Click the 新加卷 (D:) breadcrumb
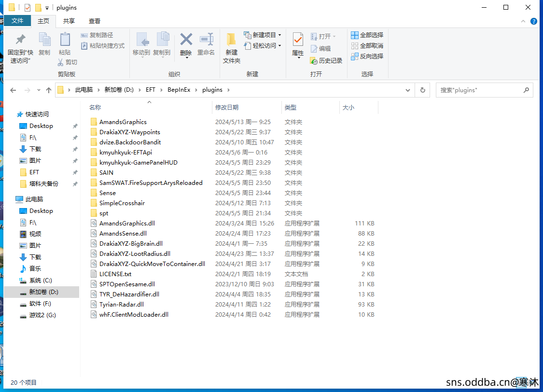The image size is (543, 392). pos(119,90)
